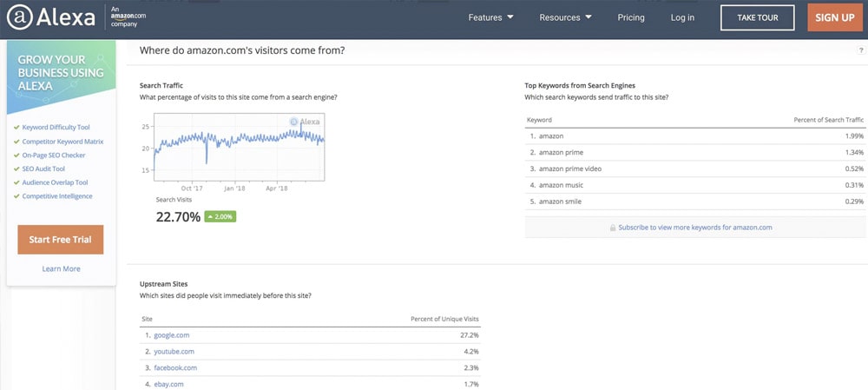This screenshot has height=390, width=868.
Task: Click the Competitive Intelligence link
Action: (x=57, y=196)
